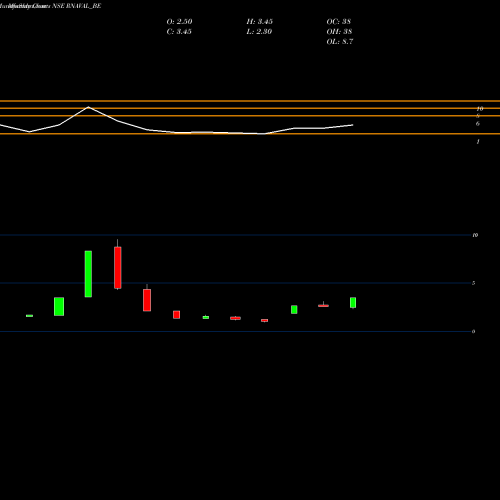The width and height of the screenshot is (500, 500).
Task: Click price axis label 5 on candlestick chart
Action: pyautogui.click(x=473, y=283)
